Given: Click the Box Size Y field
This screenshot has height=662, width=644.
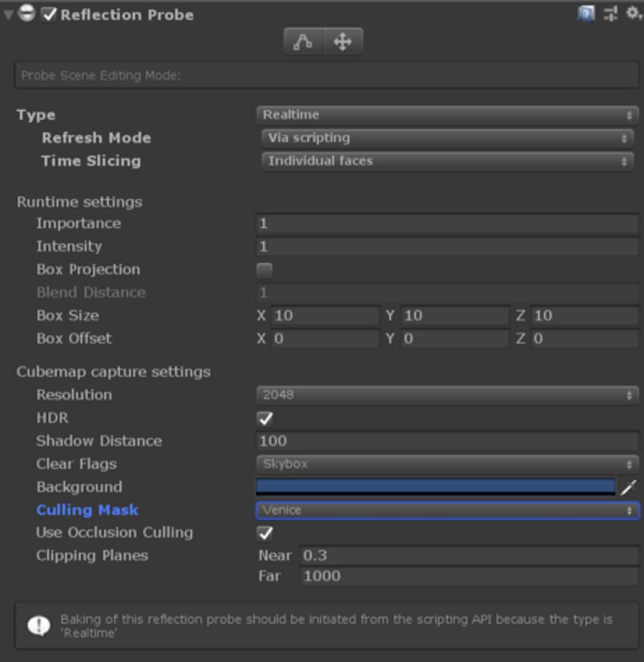Looking at the screenshot, I should click(455, 316).
